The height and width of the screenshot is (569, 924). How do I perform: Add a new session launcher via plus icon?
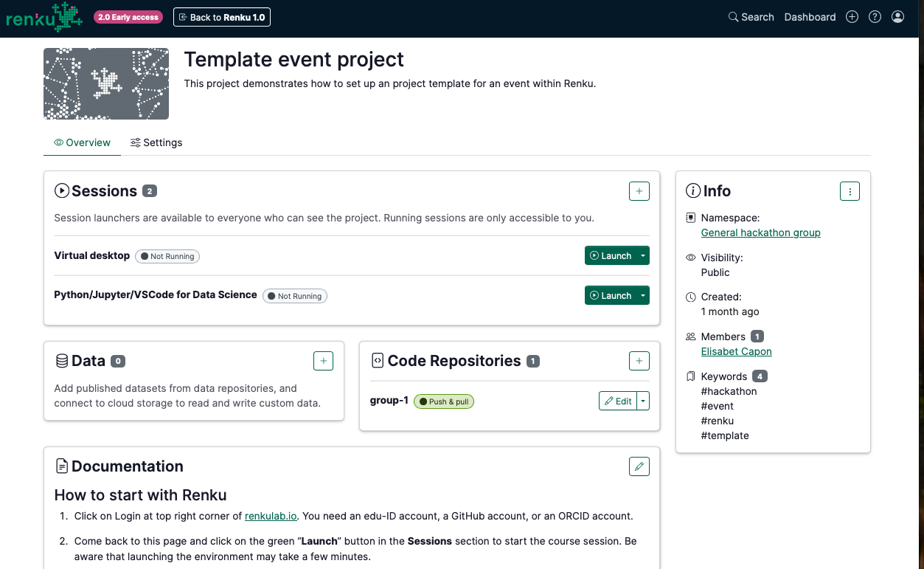point(639,190)
